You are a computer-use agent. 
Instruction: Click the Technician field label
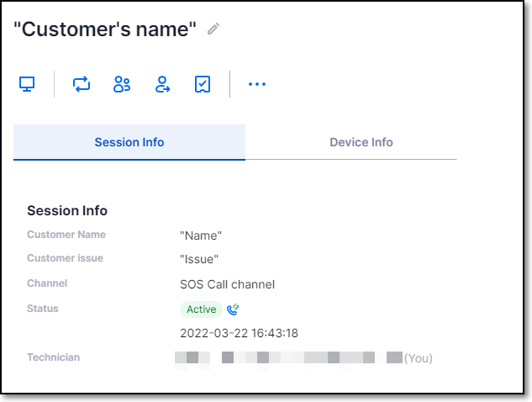pyautogui.click(x=53, y=357)
